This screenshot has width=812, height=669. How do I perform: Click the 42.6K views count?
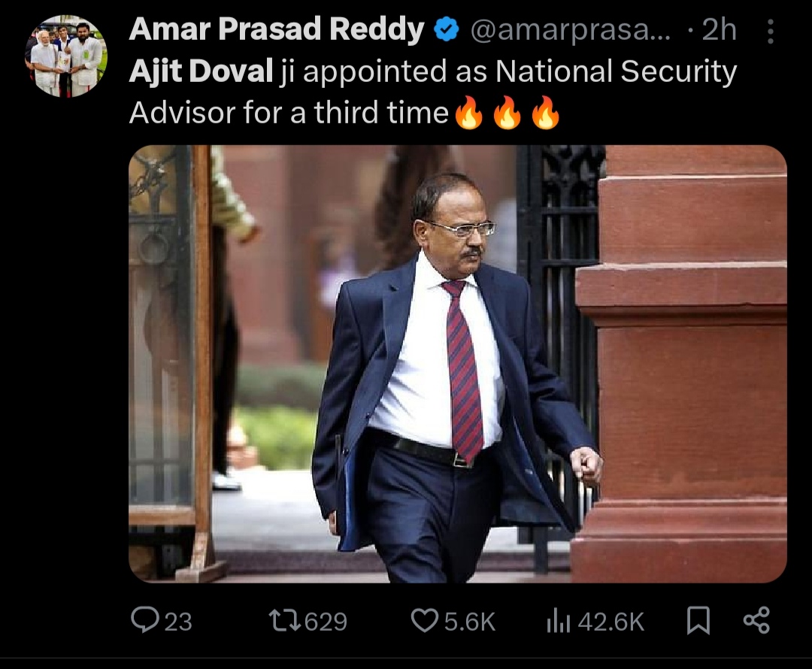[611, 622]
